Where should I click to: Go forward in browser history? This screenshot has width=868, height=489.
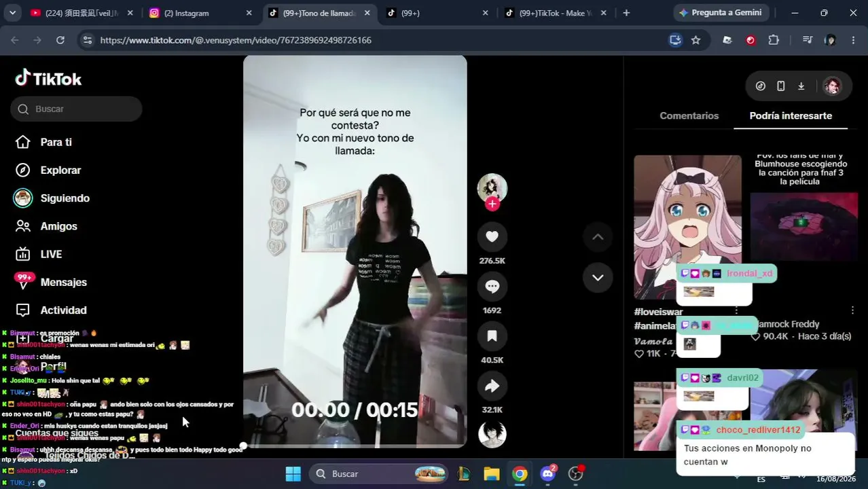(x=37, y=40)
